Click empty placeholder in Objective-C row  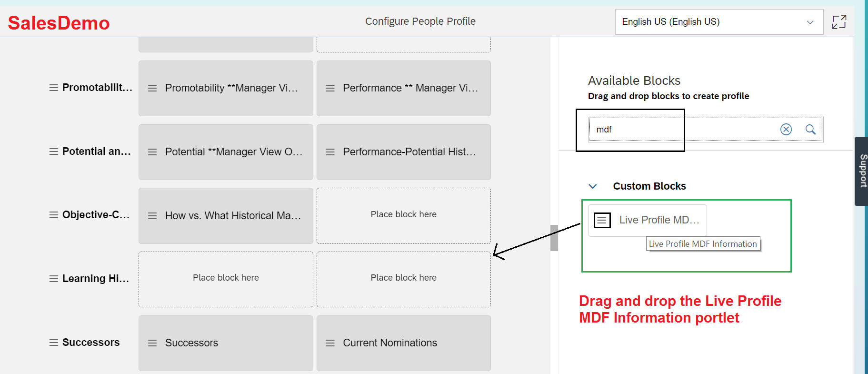[x=404, y=216]
